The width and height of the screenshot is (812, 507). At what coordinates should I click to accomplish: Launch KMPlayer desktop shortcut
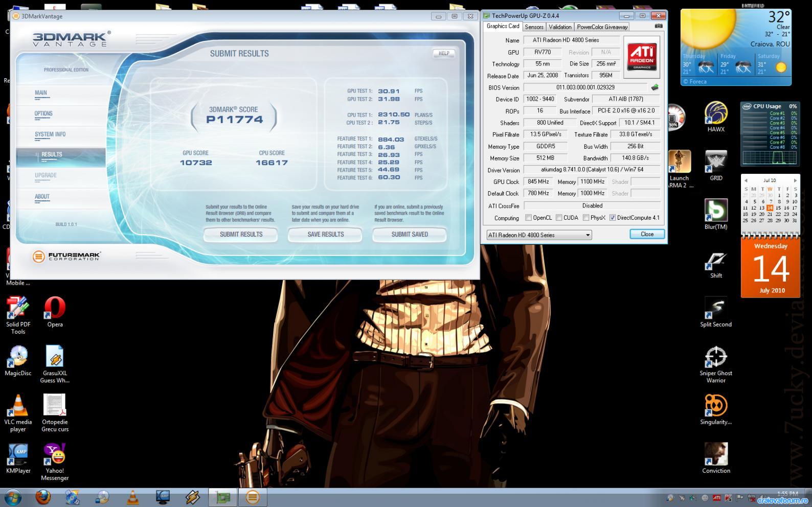[18, 458]
